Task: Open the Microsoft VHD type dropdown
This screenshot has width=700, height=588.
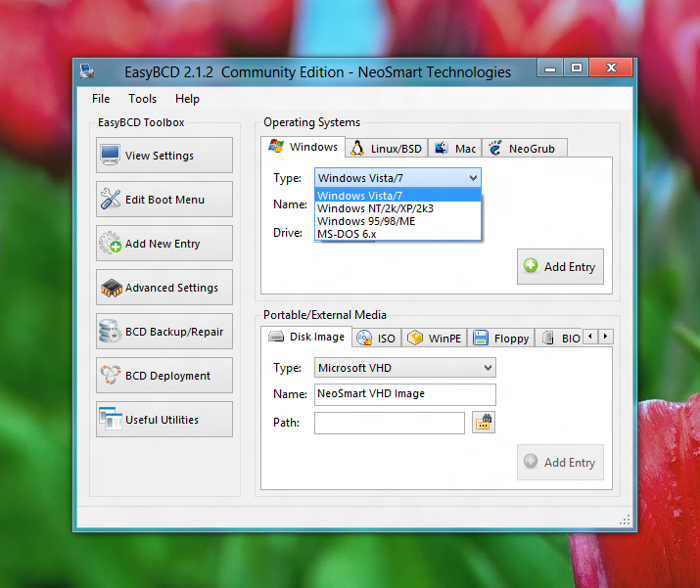Action: click(405, 368)
